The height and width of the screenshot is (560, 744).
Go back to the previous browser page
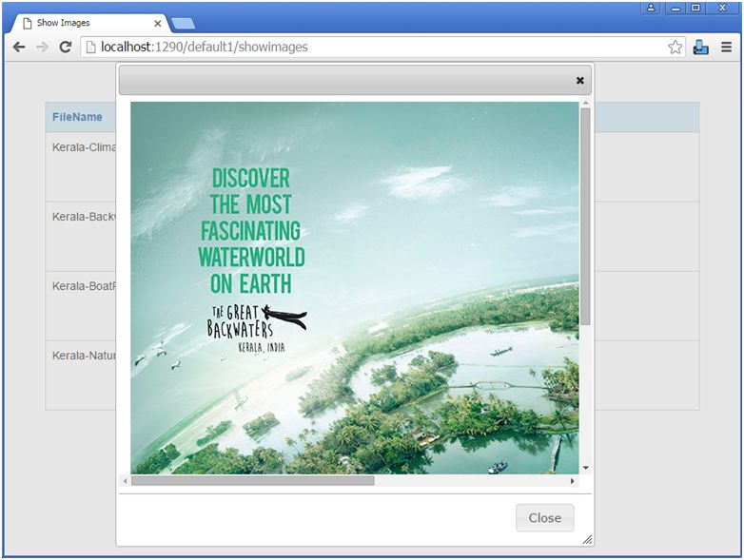(x=19, y=47)
